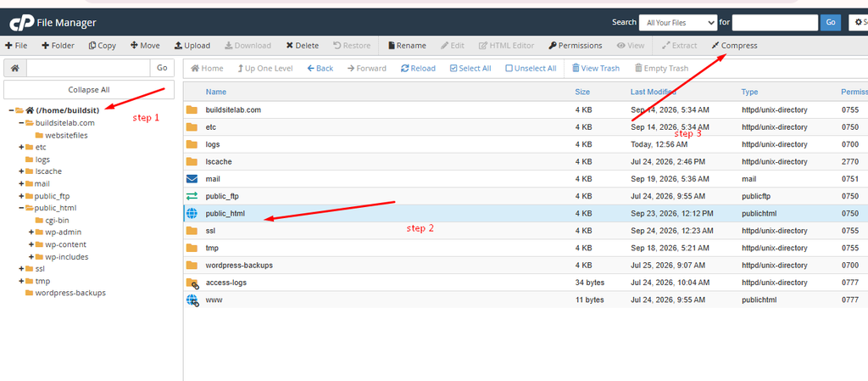Viewport: 868px width, 381px height.
Task: Click the Back navigation link
Action: (x=320, y=68)
